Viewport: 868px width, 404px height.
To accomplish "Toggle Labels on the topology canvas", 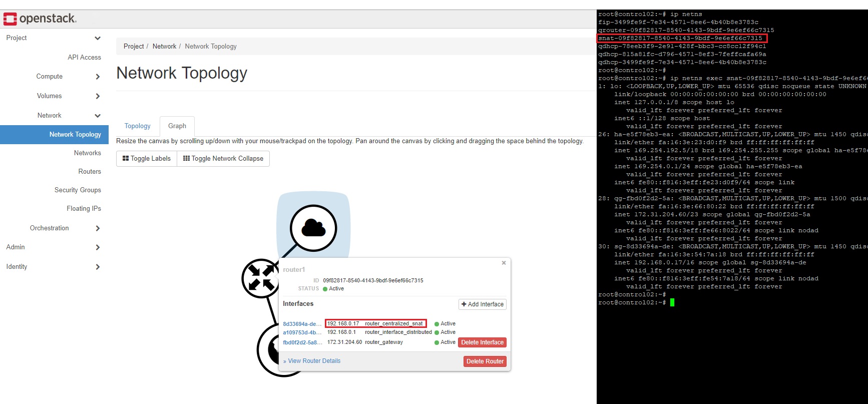I will (x=147, y=159).
